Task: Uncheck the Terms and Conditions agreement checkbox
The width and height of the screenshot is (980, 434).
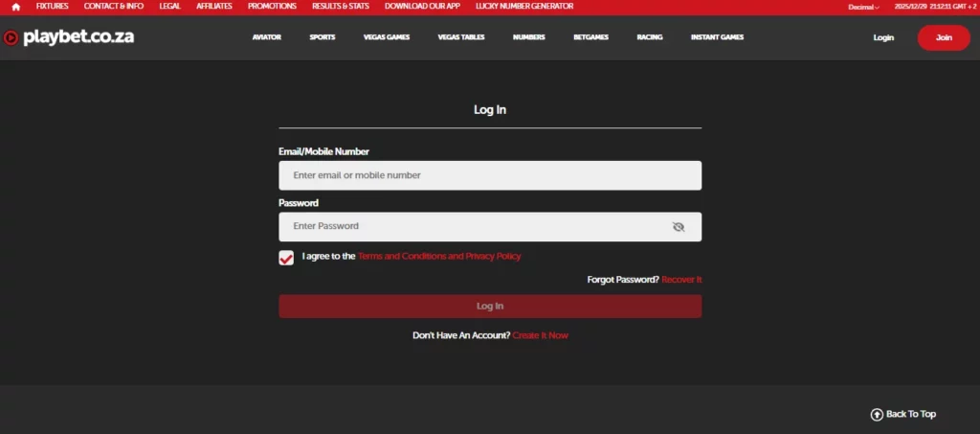Action: [x=286, y=258]
